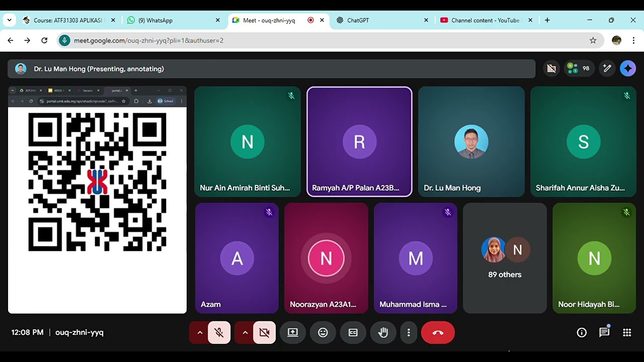This screenshot has width=644, height=362.
Task: Open the Gemini sparkle assistant
Action: [628, 68]
